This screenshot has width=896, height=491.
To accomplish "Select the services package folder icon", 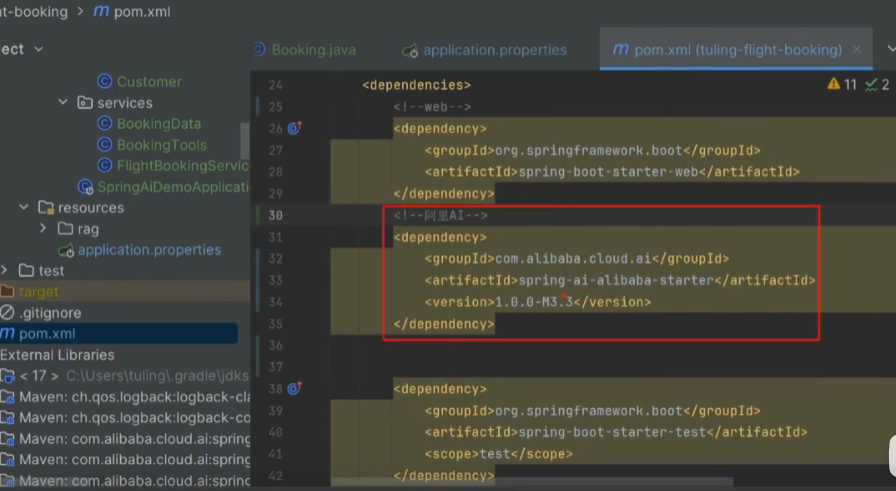I will pos(85,103).
